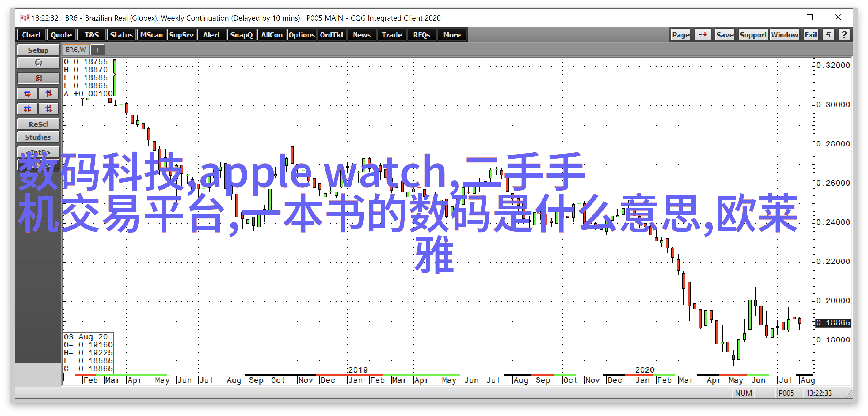Minimize the CQG window

[782, 17]
